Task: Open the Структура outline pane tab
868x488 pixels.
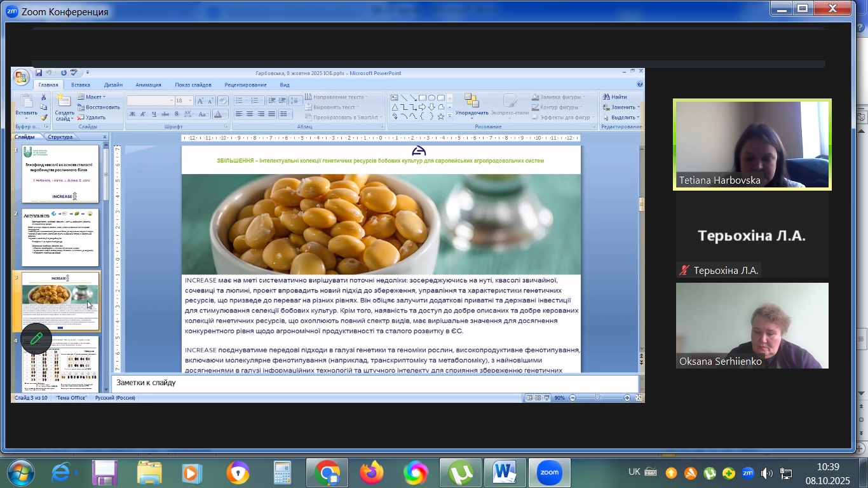Action: [60, 137]
